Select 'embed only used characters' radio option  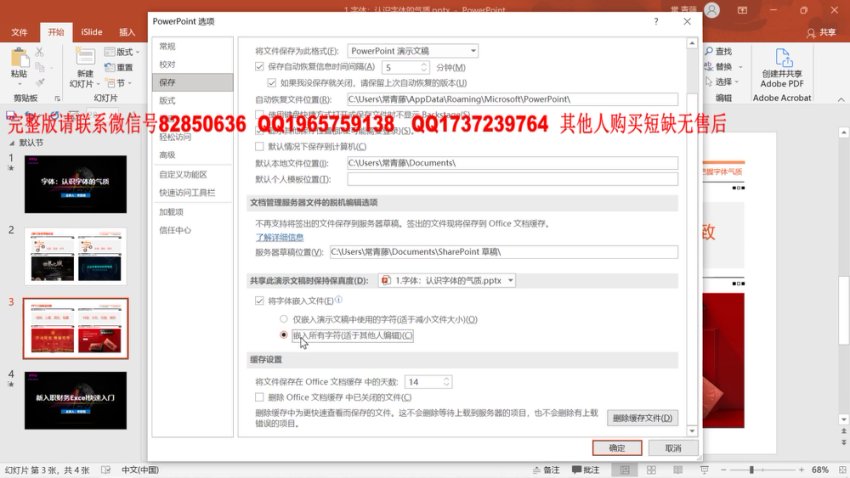pyautogui.click(x=284, y=319)
